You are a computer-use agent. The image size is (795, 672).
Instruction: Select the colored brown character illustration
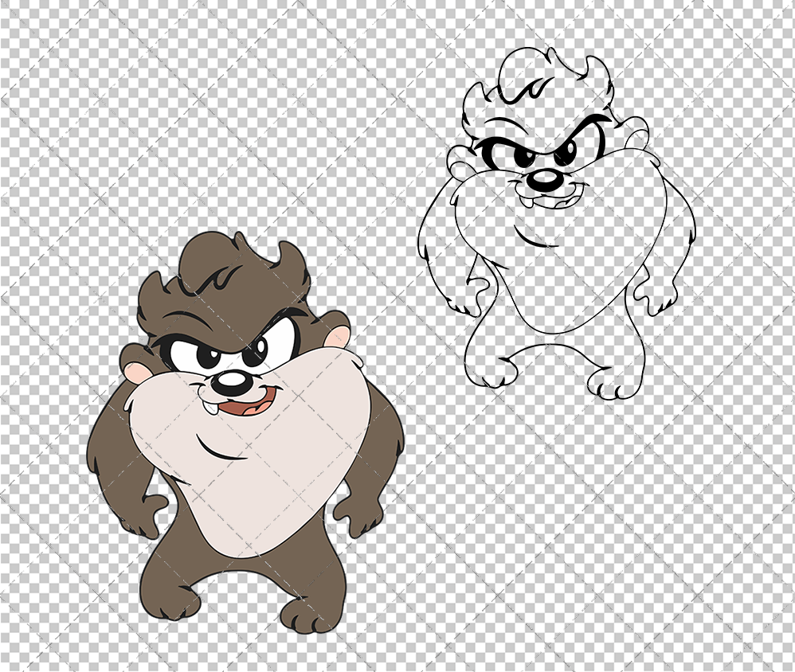click(x=246, y=432)
